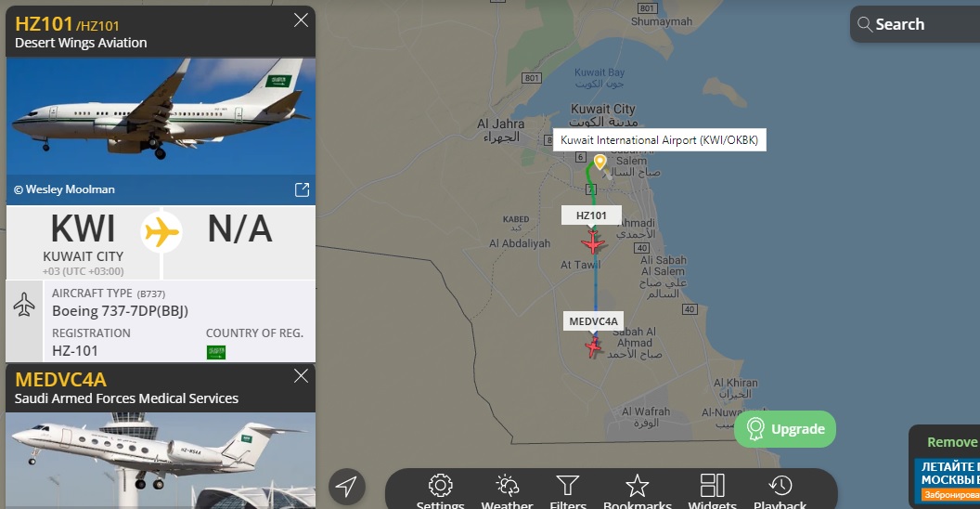This screenshot has width=980, height=509.
Task: Close the HZ101 flight panel
Action: [x=301, y=20]
